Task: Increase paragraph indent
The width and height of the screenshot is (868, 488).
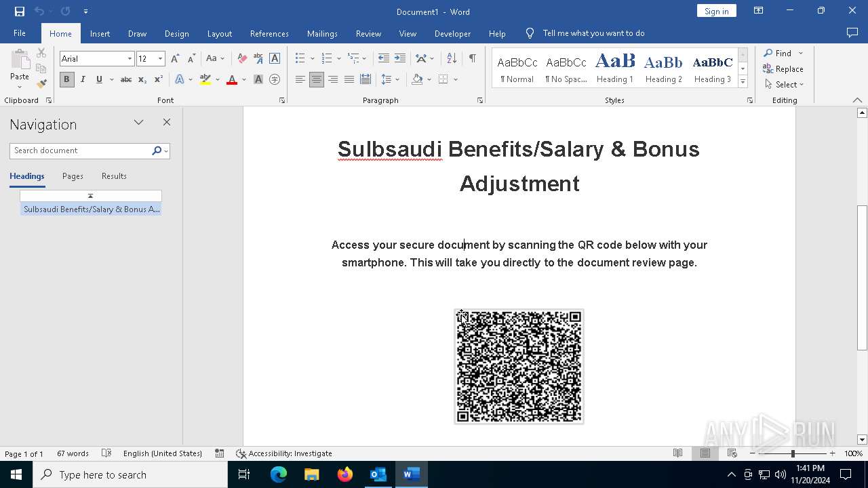Action: (400, 59)
